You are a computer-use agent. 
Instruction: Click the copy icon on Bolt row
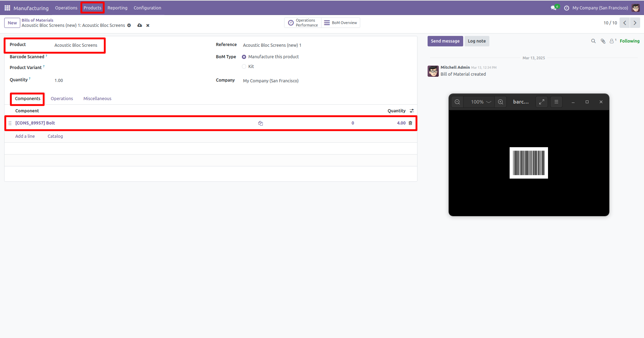tap(260, 123)
